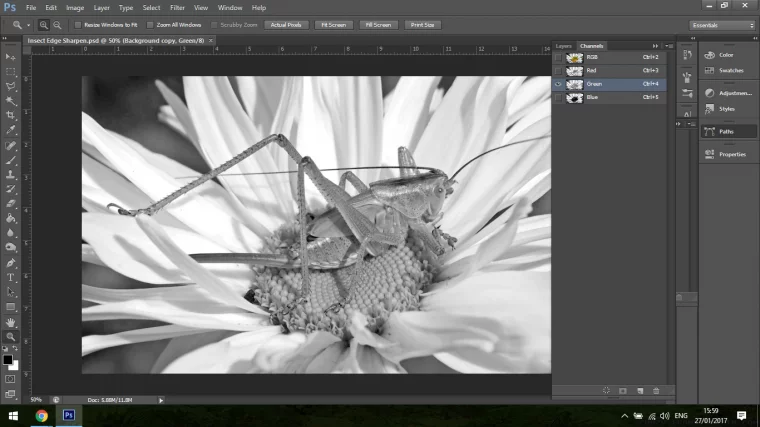Select the Channels tab
Screen dimensions: 760x427
[591, 46]
